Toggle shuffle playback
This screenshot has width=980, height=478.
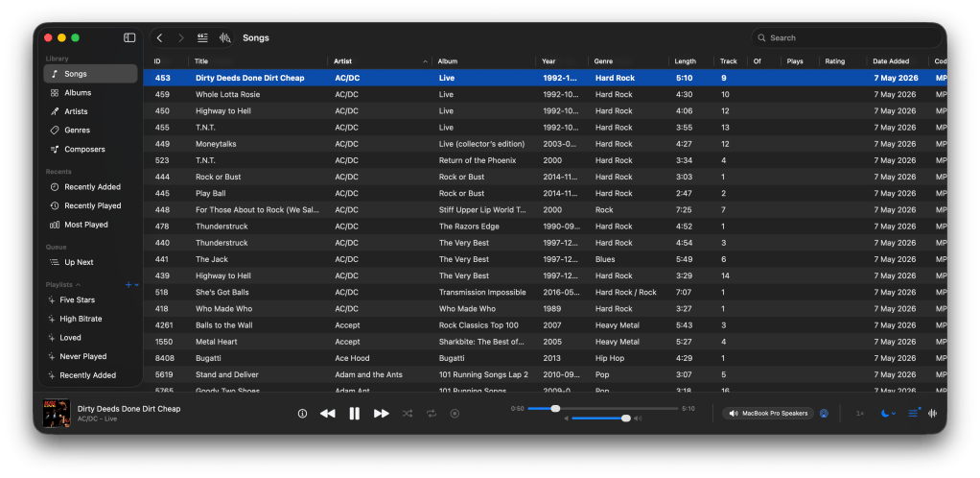pos(408,414)
